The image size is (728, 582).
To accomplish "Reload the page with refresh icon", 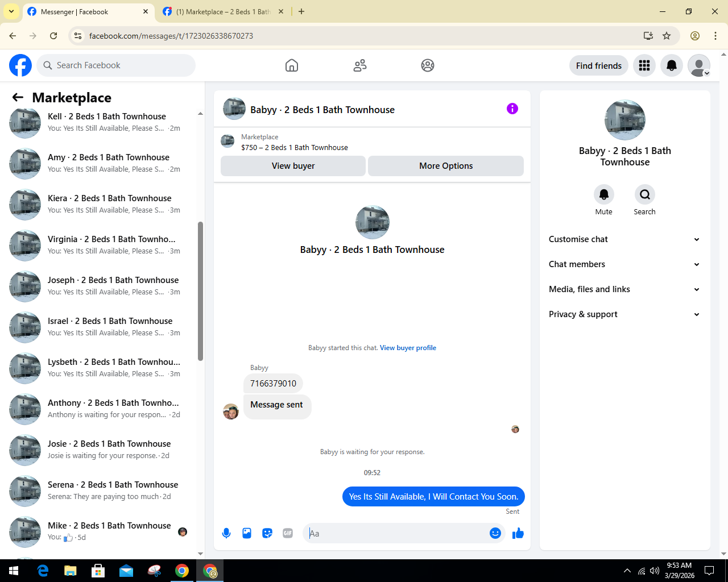I will 53,36.
